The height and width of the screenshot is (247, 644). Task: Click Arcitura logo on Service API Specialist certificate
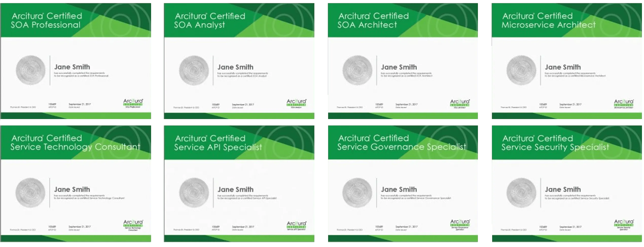[x=296, y=225]
